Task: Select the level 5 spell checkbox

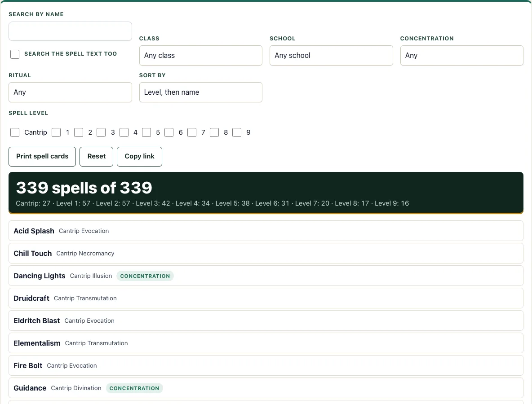Action: click(146, 132)
